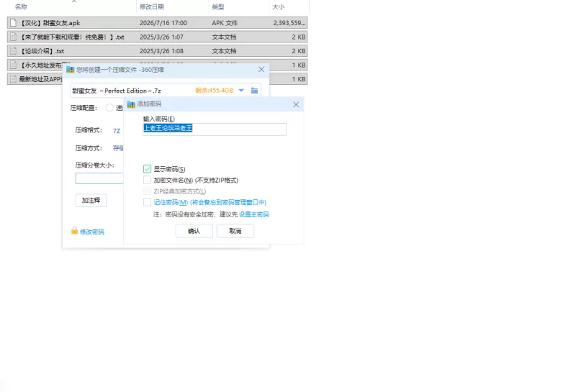Click the 360压缩 icon in the 添加密码 title bar
576x392 pixels.
[131, 104]
